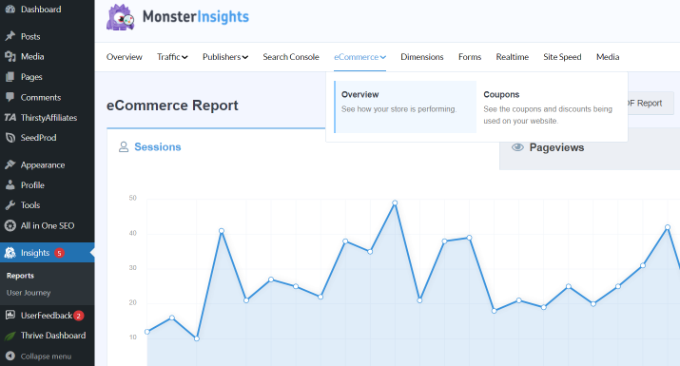Click the MonsterInsights mascot logo
The width and height of the screenshot is (680, 366).
[x=121, y=18]
